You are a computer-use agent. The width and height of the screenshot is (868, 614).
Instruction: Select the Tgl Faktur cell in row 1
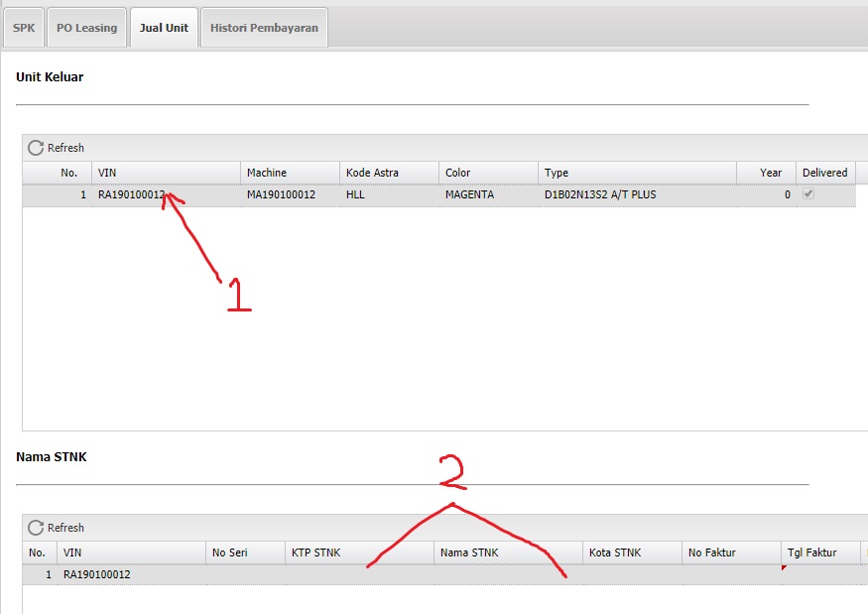pyautogui.click(x=820, y=574)
